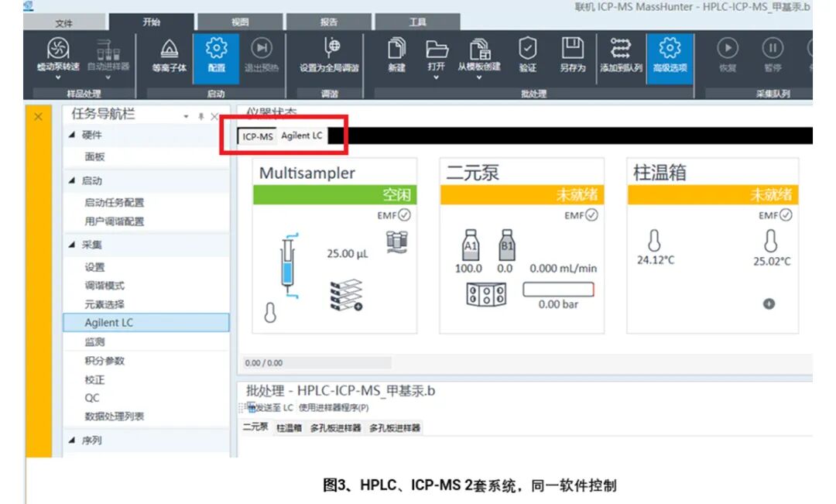Open 高级选项 gear icon
Image resolution: width=836 pixels, height=504 pixels.
click(x=670, y=48)
